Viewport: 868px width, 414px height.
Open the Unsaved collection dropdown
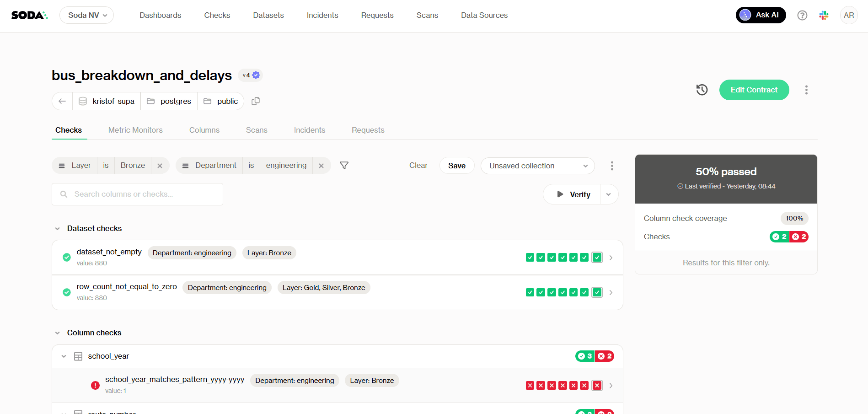pos(537,166)
